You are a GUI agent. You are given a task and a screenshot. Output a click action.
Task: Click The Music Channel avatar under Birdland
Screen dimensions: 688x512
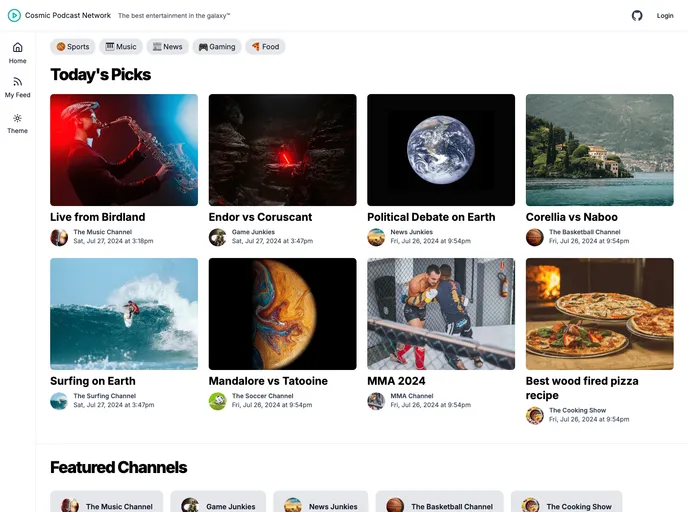59,237
